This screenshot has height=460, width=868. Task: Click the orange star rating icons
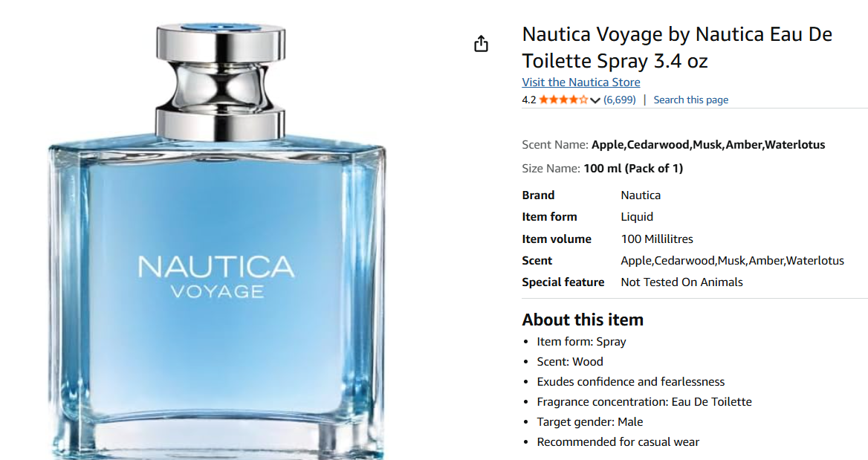(x=563, y=100)
